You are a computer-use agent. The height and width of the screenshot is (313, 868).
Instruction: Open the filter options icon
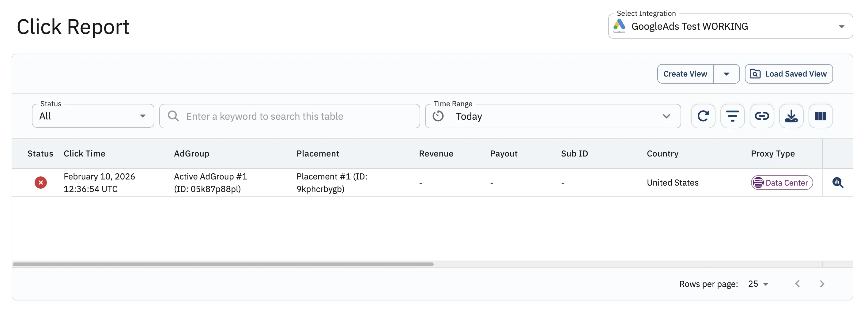[x=733, y=116]
